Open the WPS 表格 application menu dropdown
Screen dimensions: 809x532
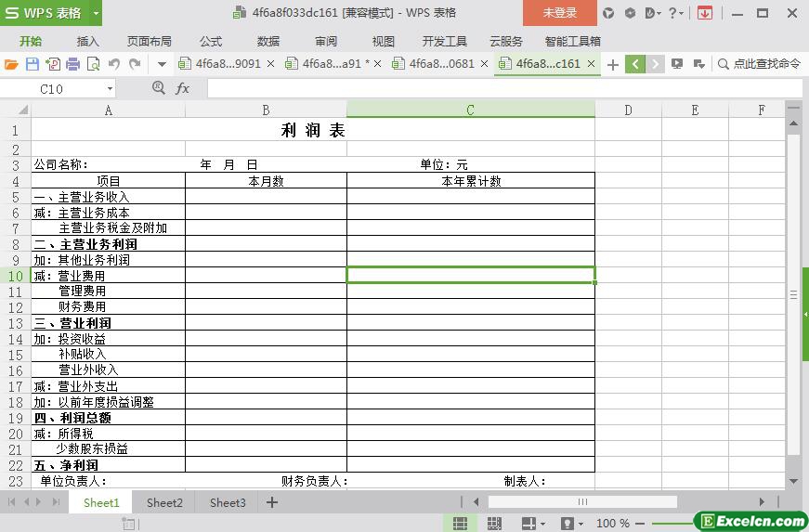point(96,13)
